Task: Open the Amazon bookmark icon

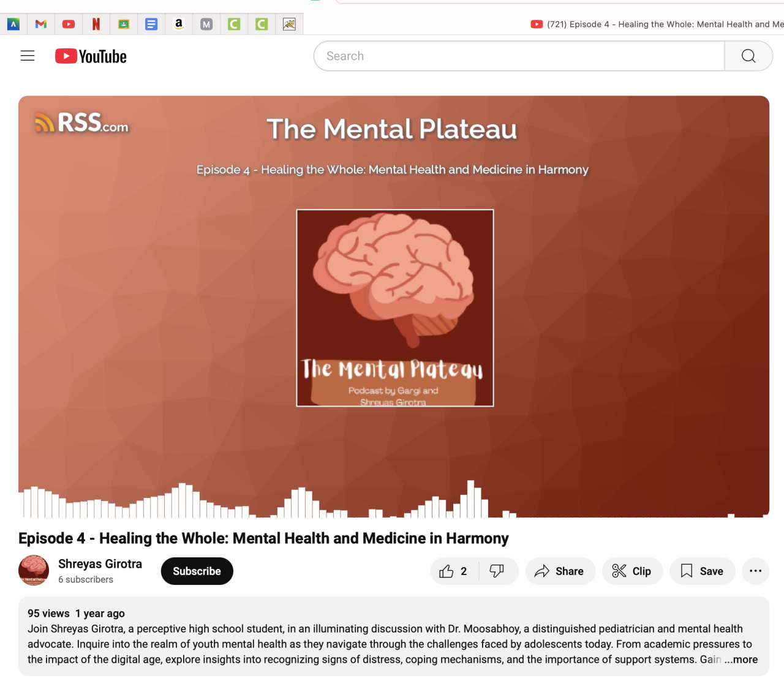Action: click(179, 24)
